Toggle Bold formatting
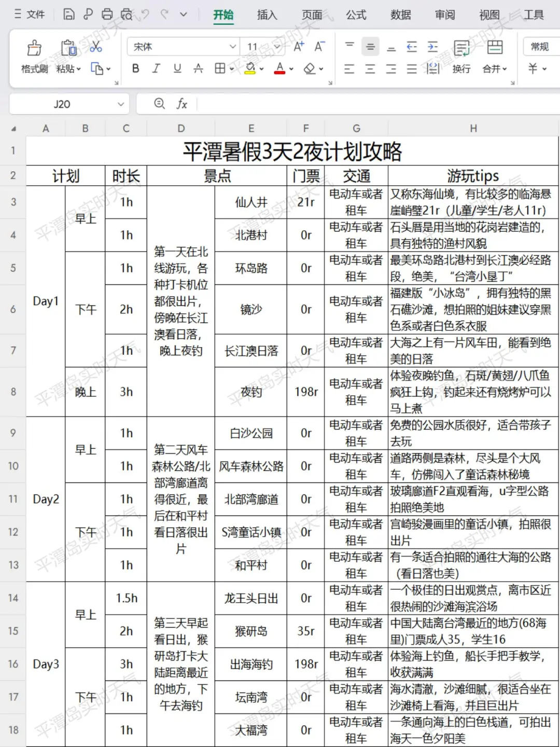Screen dimensions: 560x747 click(135, 68)
